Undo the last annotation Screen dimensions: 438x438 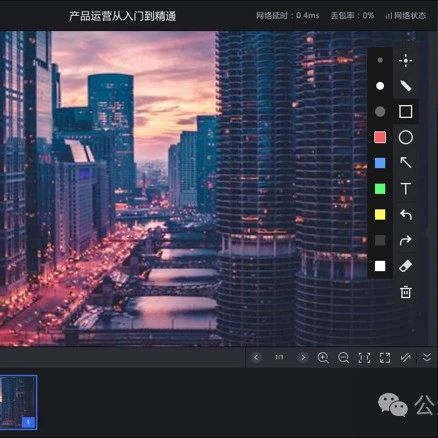406,215
